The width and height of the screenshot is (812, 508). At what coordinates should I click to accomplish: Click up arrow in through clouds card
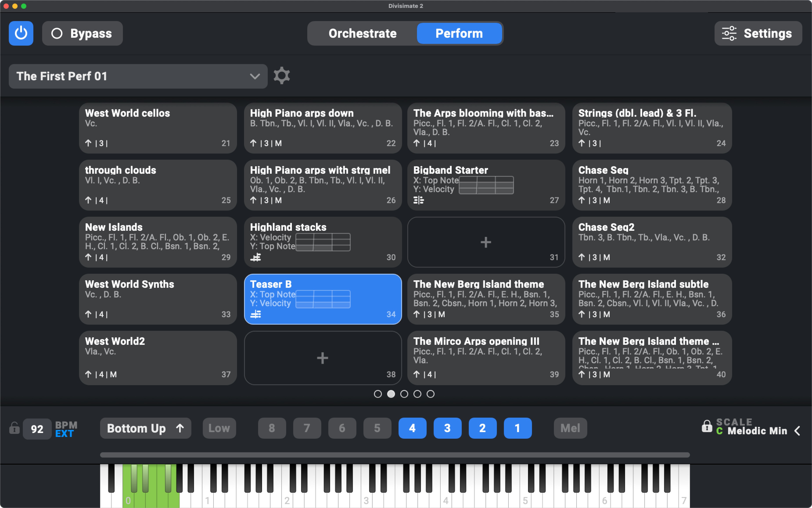click(x=88, y=200)
